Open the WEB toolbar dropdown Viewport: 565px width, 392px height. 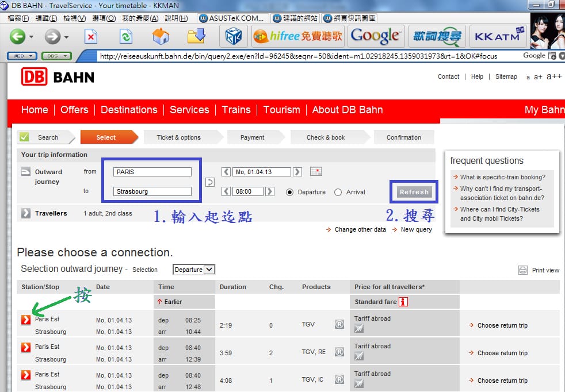(22, 56)
